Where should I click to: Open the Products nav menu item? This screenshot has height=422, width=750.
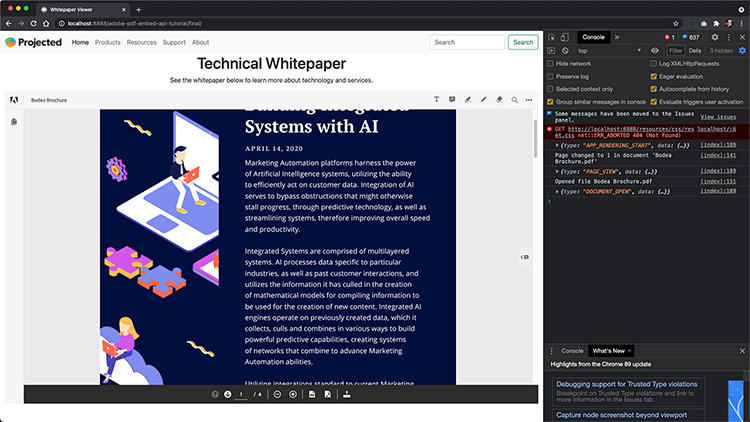point(107,43)
